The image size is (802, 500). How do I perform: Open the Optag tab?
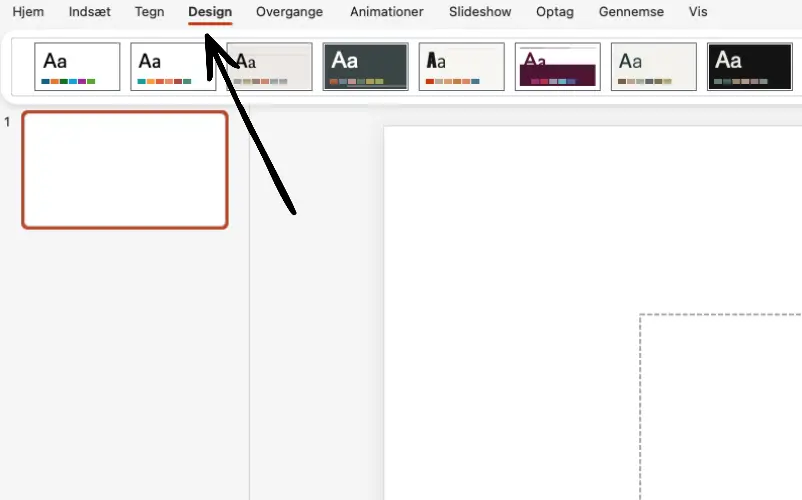(555, 11)
